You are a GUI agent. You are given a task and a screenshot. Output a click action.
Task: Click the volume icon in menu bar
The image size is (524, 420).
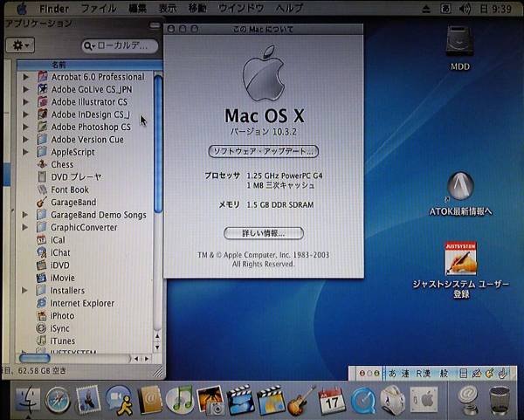click(x=465, y=9)
